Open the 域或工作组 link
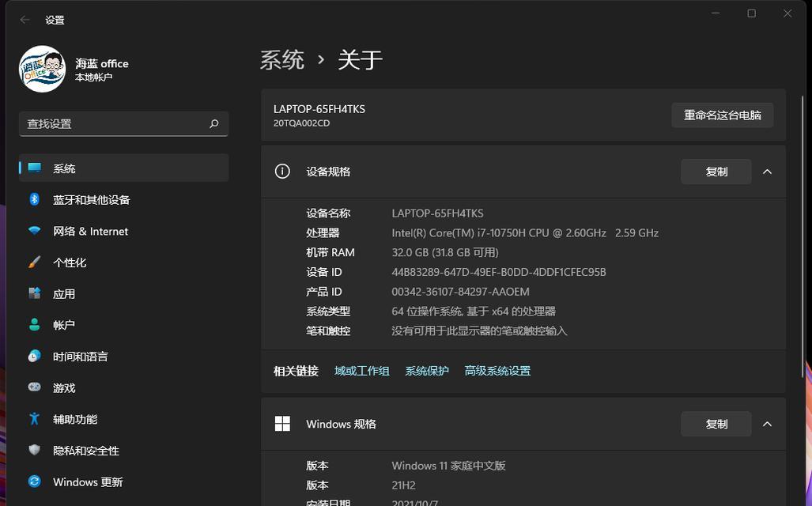The height and width of the screenshot is (506, 812). tap(362, 371)
